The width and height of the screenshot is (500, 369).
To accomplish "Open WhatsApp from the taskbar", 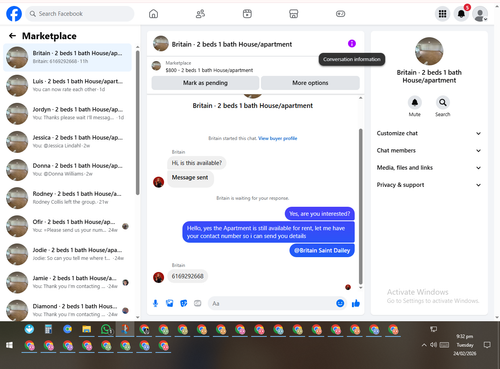I will coord(106,330).
